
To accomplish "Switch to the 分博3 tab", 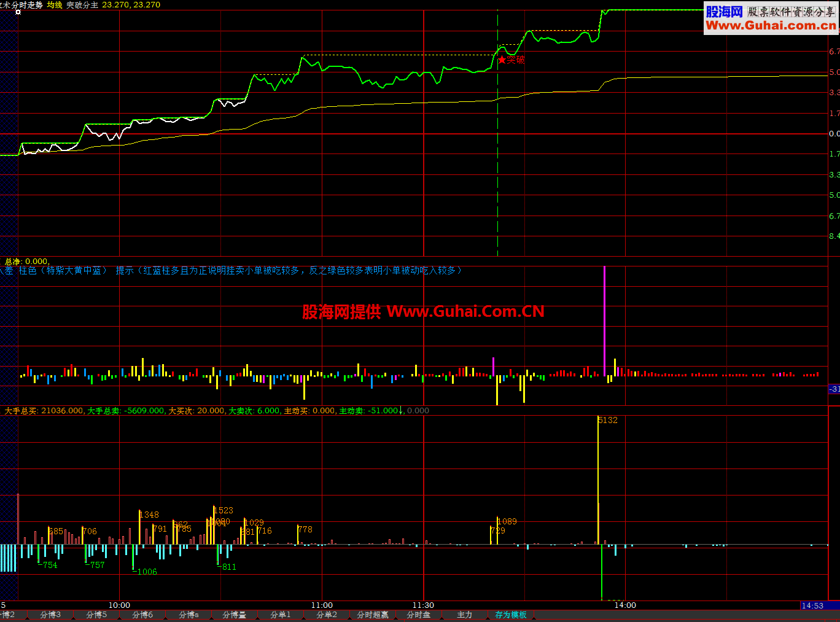I will tap(50, 615).
